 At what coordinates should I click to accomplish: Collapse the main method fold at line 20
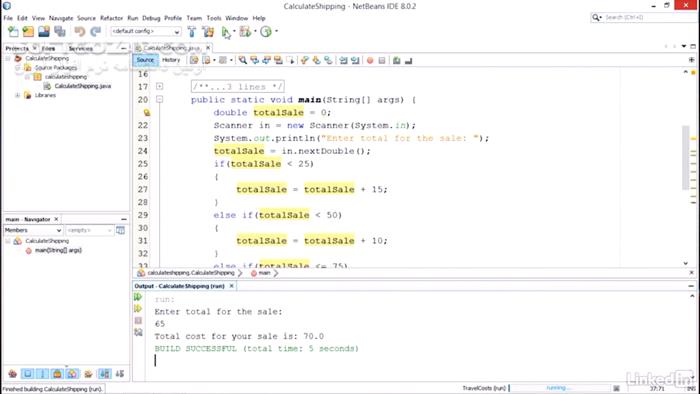click(x=159, y=100)
